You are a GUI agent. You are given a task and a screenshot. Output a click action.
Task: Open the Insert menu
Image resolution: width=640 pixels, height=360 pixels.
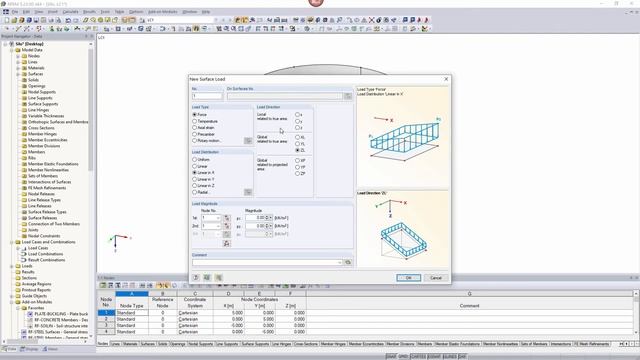pos(53,12)
